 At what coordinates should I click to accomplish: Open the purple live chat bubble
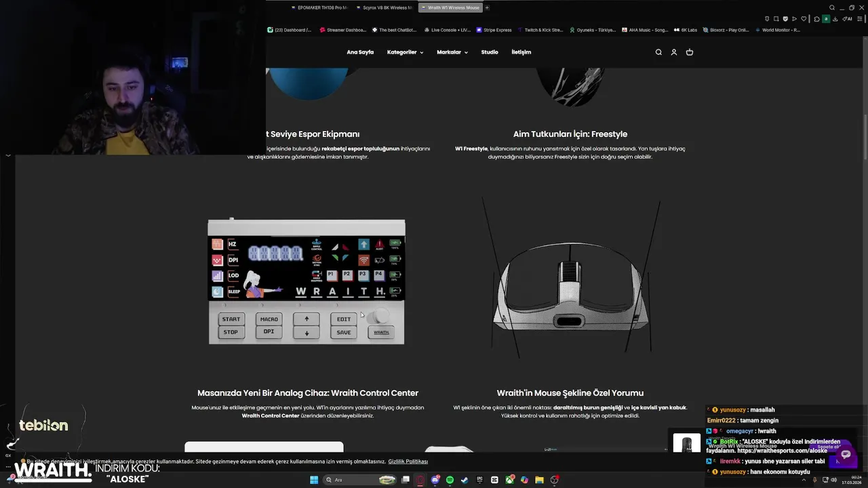coord(846,454)
